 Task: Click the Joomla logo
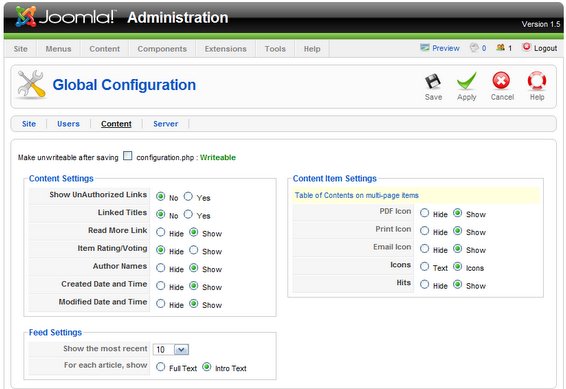65,17
